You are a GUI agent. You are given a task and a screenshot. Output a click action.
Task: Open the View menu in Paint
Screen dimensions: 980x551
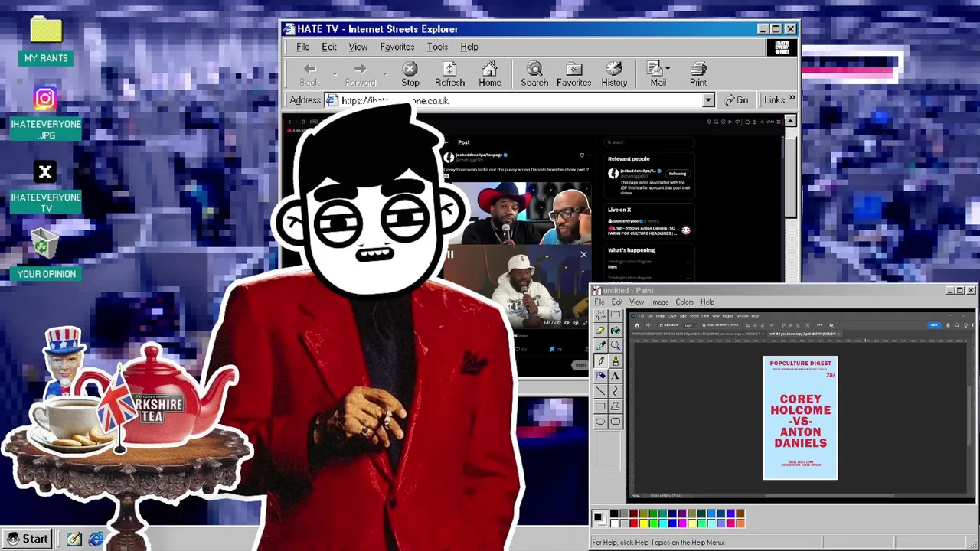click(x=636, y=302)
